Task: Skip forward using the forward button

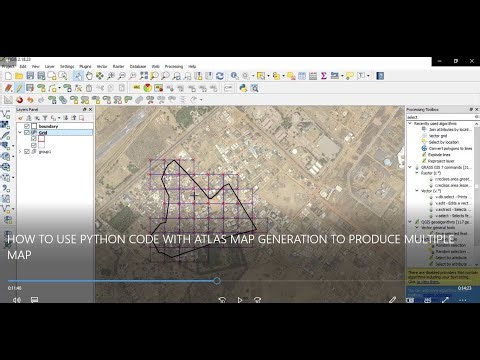Action: tap(257, 300)
